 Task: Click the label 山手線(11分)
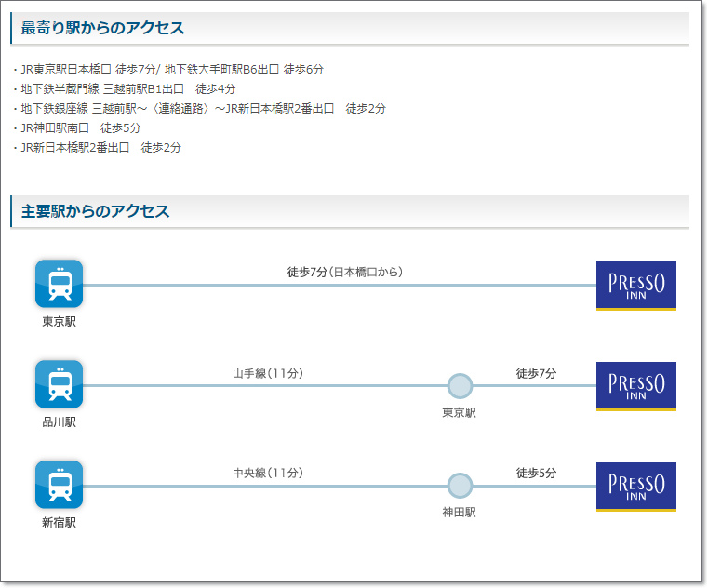click(268, 373)
